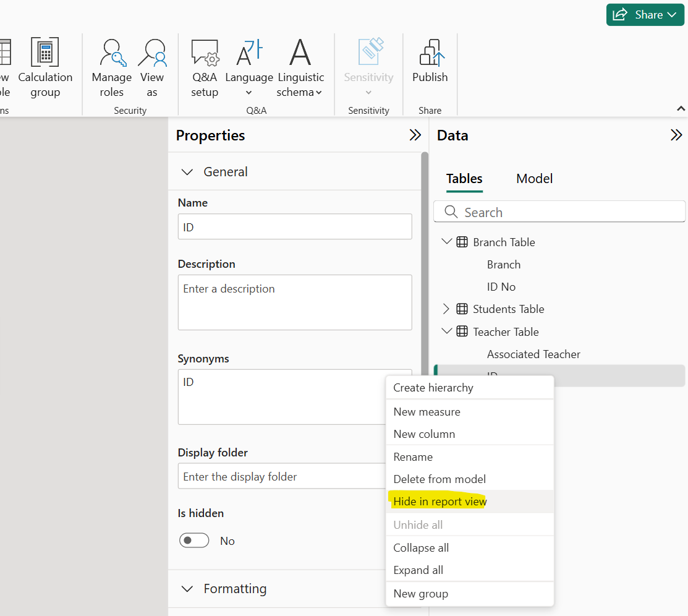
Task: Switch to the Model tab
Action: click(x=533, y=179)
